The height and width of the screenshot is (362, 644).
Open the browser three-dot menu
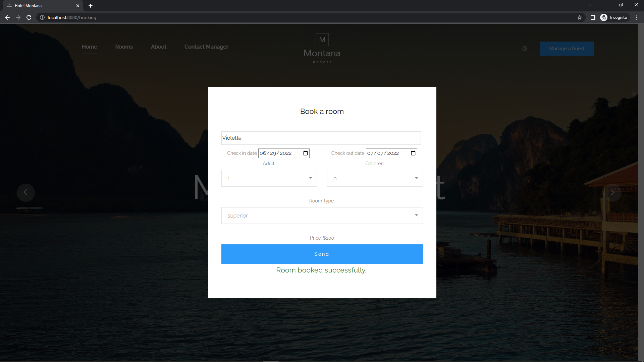(637, 17)
